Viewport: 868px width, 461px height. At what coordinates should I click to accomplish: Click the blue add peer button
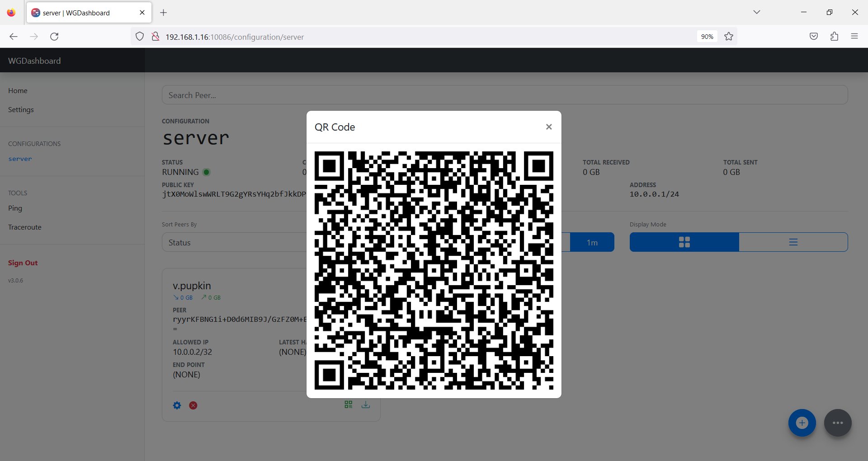coord(802,423)
